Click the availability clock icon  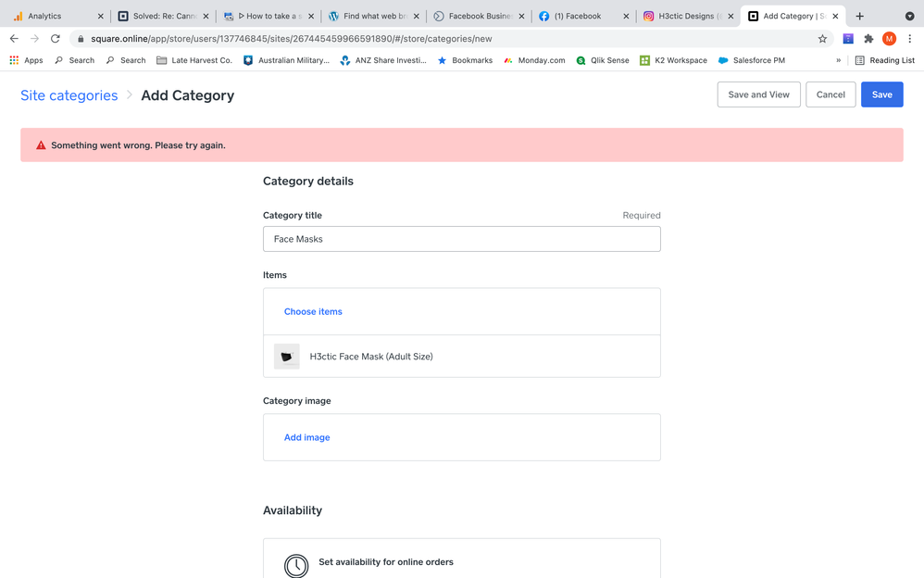(x=296, y=565)
